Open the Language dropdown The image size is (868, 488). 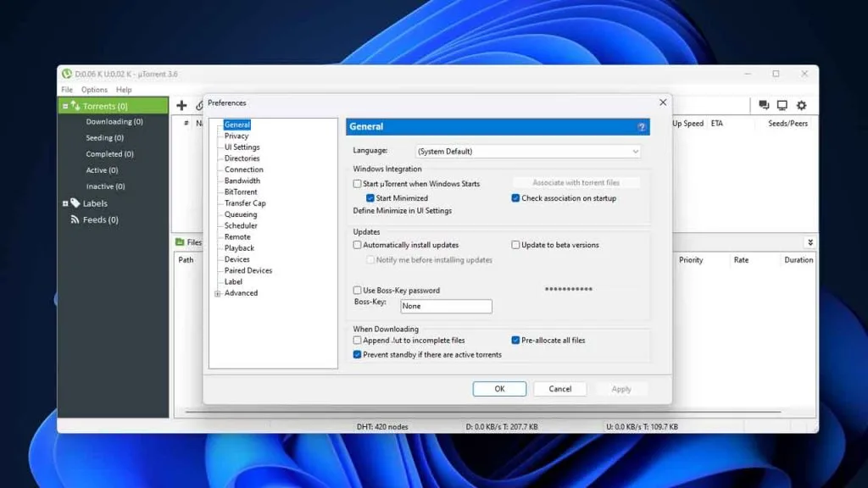click(528, 151)
